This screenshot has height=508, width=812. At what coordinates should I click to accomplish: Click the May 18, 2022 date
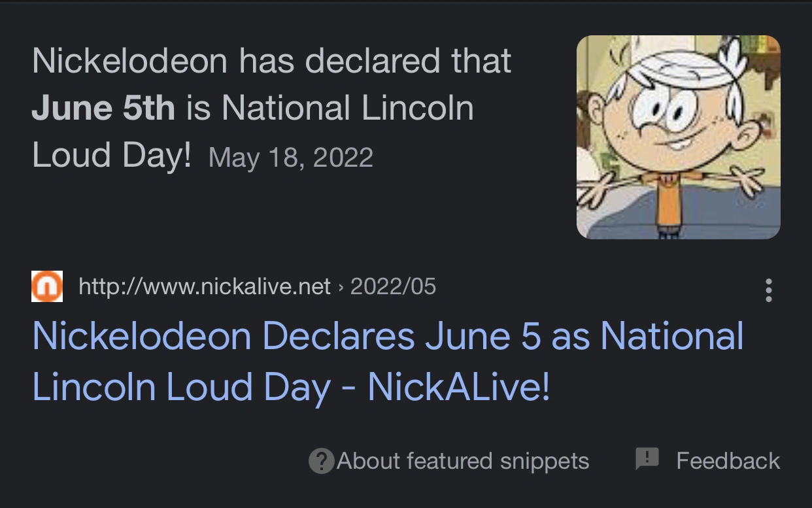(x=291, y=158)
